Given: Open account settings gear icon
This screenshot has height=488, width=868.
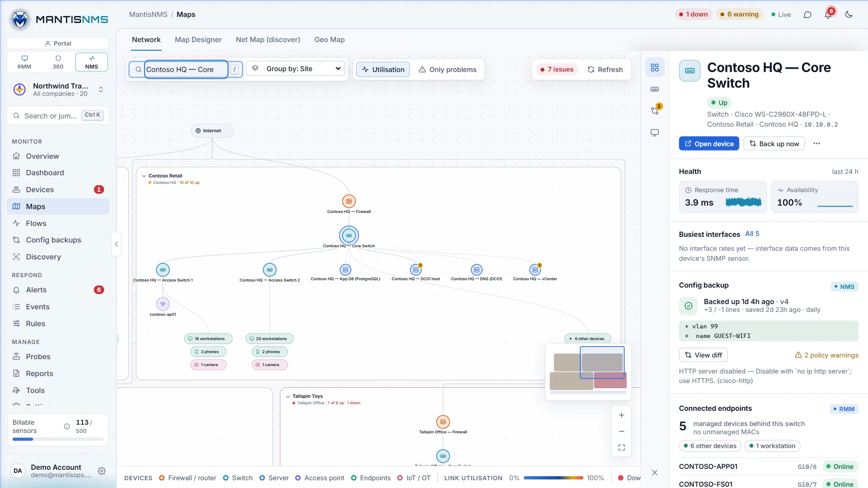Looking at the screenshot, I should click(x=102, y=471).
